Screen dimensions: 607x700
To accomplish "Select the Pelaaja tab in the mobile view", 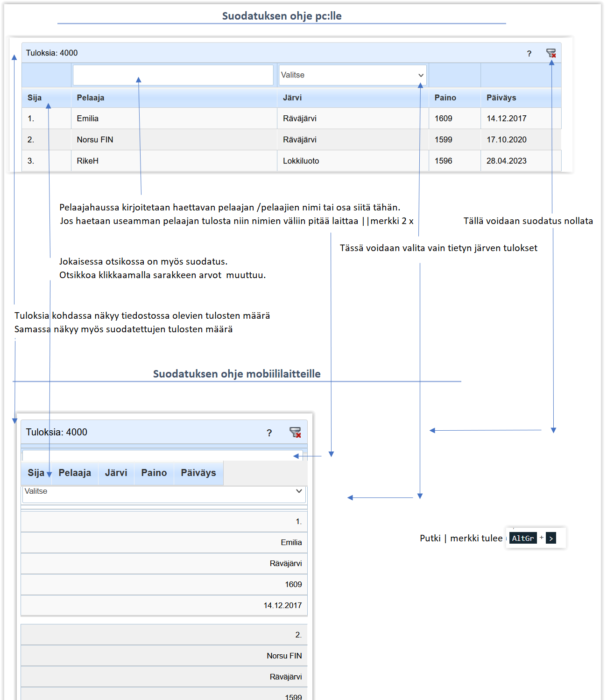I will [75, 473].
